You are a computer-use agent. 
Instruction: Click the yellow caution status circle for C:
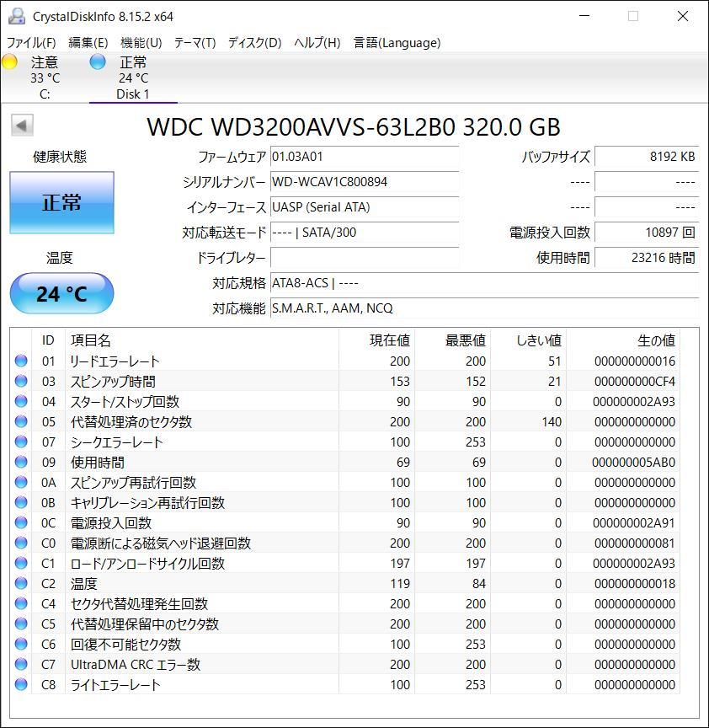point(8,62)
